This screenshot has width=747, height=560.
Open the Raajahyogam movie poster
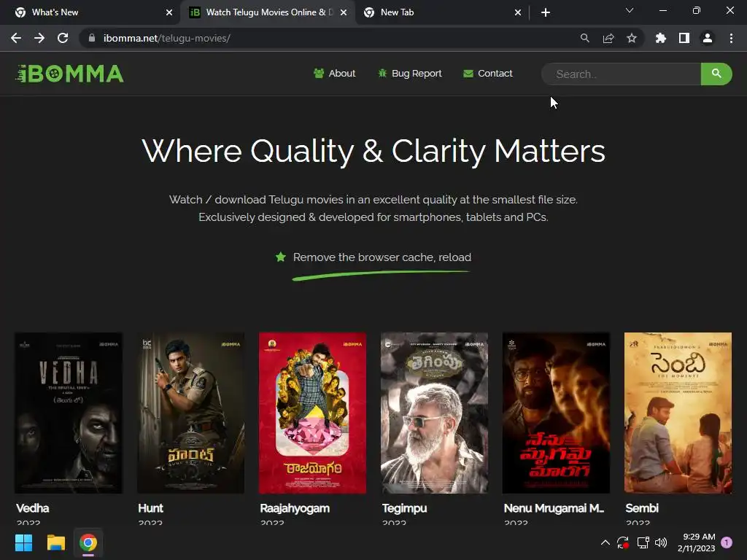click(312, 413)
